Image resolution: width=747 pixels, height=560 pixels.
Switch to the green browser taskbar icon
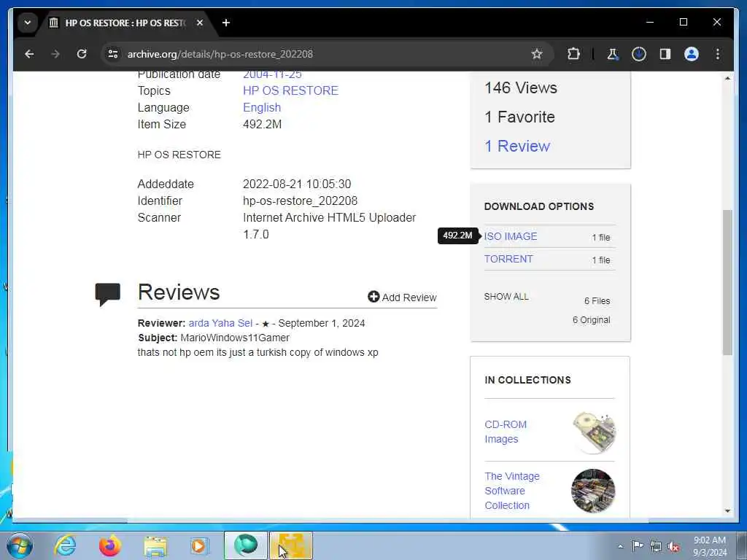point(245,545)
